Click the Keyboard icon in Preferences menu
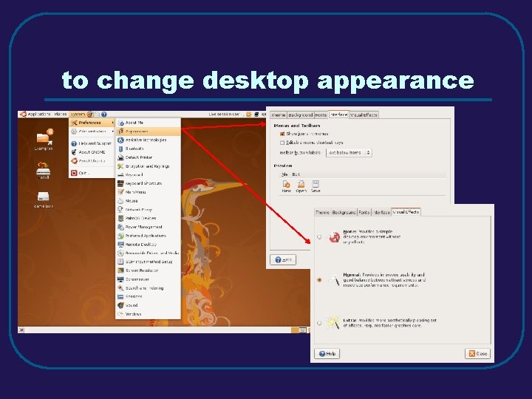This screenshot has width=532, height=399. coord(120,174)
